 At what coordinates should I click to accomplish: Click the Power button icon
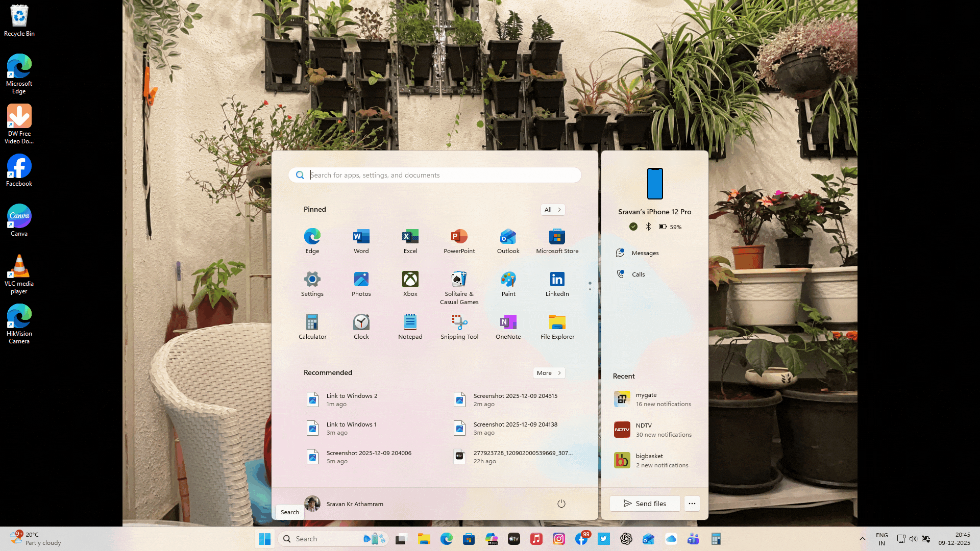tap(561, 504)
